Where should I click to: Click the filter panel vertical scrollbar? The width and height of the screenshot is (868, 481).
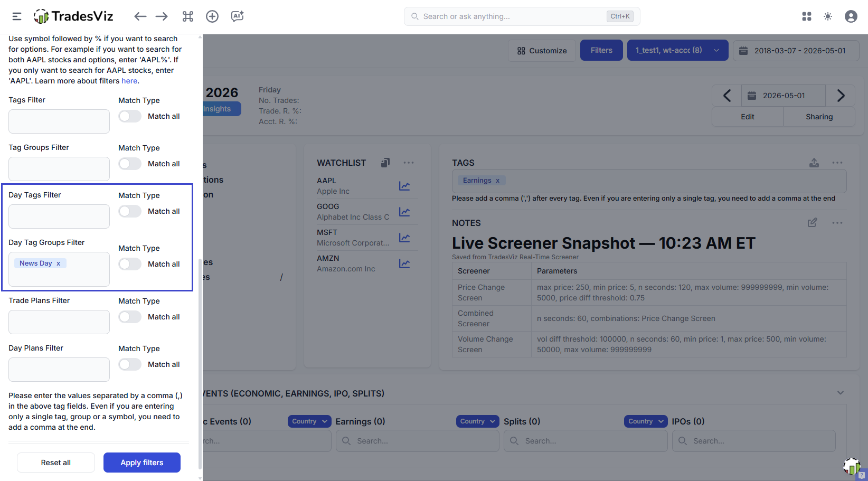click(x=200, y=363)
